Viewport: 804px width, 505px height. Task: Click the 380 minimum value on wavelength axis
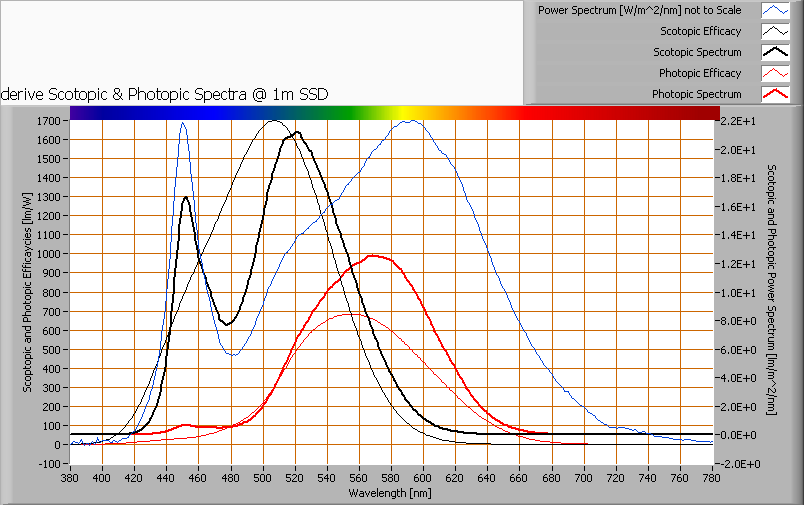[70, 478]
